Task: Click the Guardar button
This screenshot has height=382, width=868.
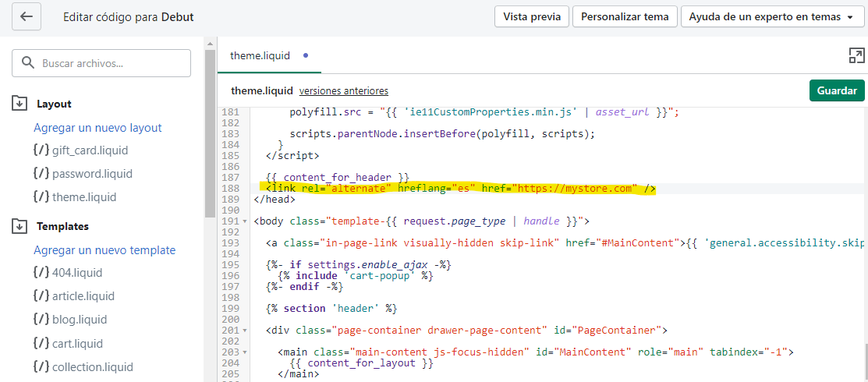Action: pos(837,90)
